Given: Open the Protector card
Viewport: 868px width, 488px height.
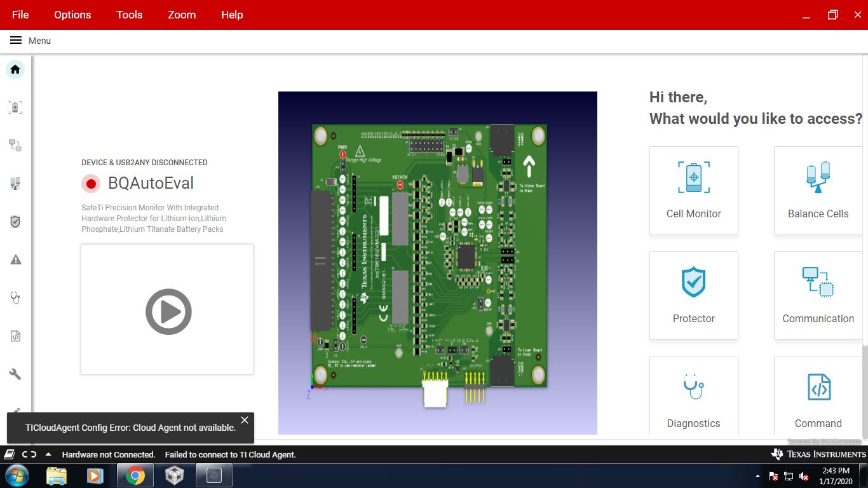Looking at the screenshot, I should [x=694, y=295].
